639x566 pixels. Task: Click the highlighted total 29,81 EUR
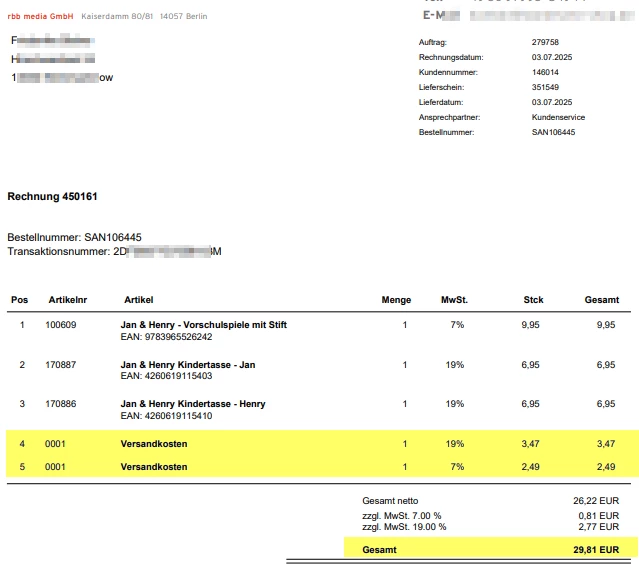tap(596, 550)
